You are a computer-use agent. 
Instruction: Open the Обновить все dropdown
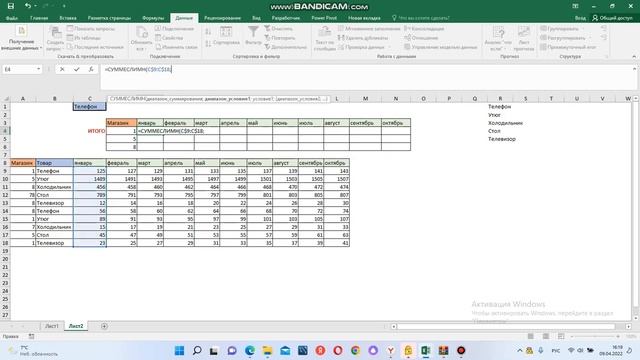pos(141,38)
